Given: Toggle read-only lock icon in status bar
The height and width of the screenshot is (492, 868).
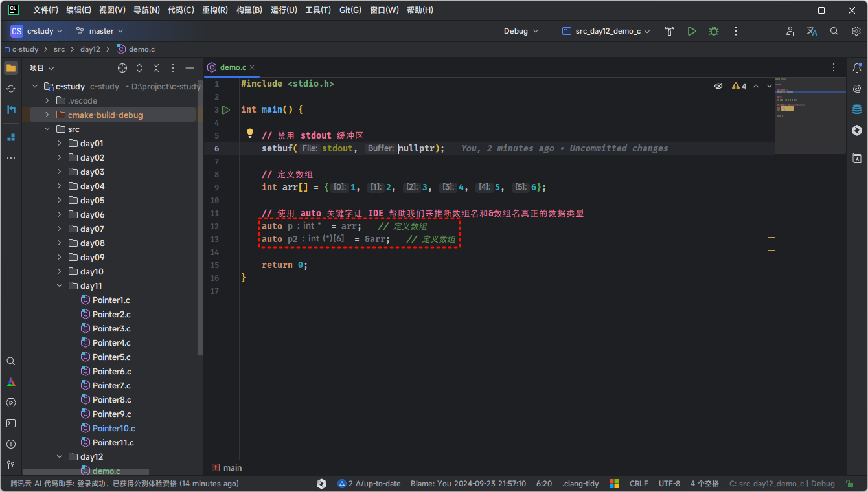Looking at the screenshot, I should click(x=849, y=484).
